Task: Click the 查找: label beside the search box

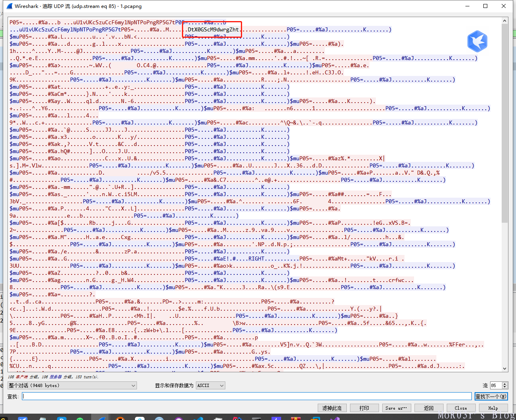Action: tap(13, 397)
